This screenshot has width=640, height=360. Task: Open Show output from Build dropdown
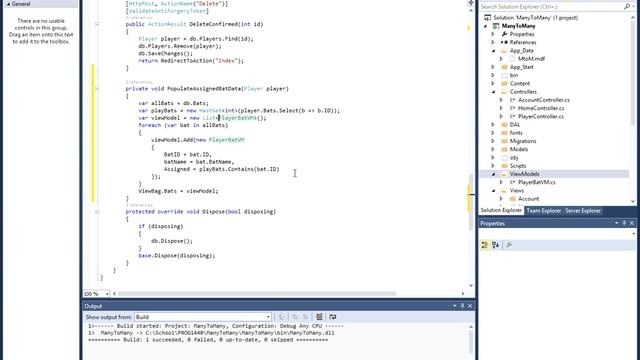point(268,317)
